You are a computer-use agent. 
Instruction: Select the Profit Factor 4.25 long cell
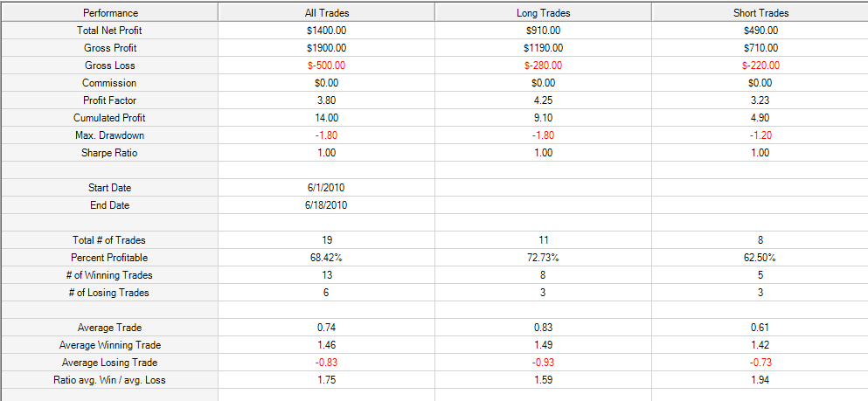pos(543,100)
